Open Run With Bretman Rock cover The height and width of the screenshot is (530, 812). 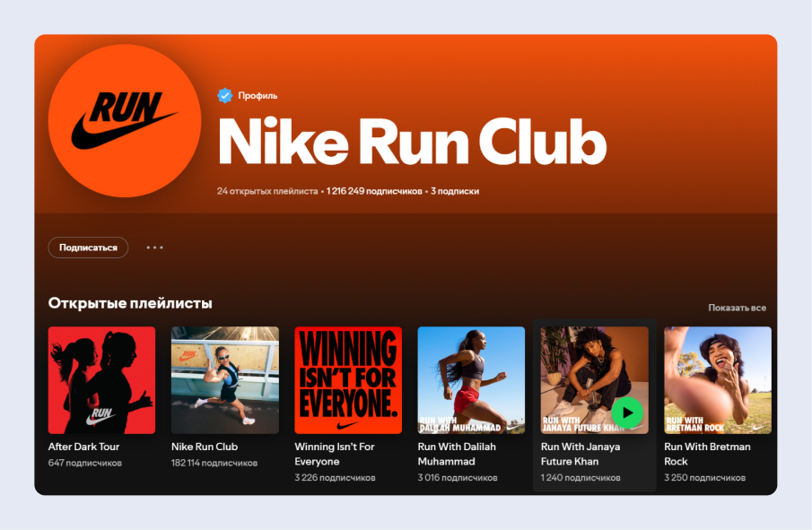(x=717, y=380)
